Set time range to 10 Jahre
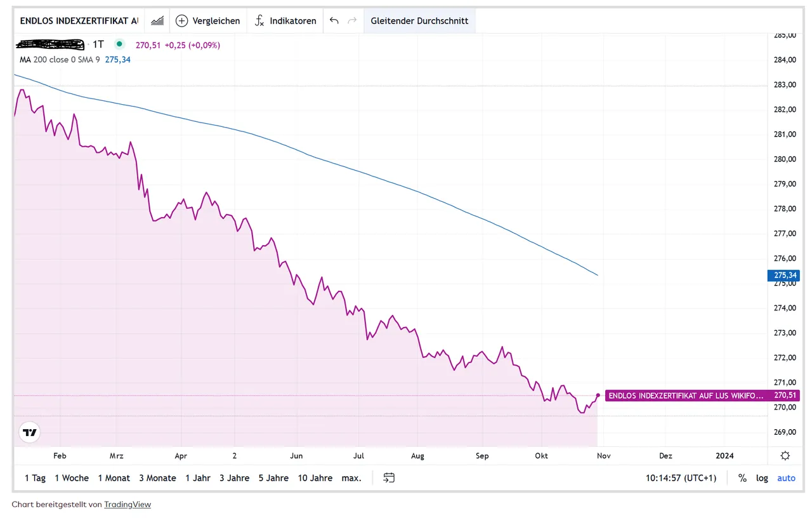This screenshot has height=518, width=812. click(x=315, y=478)
